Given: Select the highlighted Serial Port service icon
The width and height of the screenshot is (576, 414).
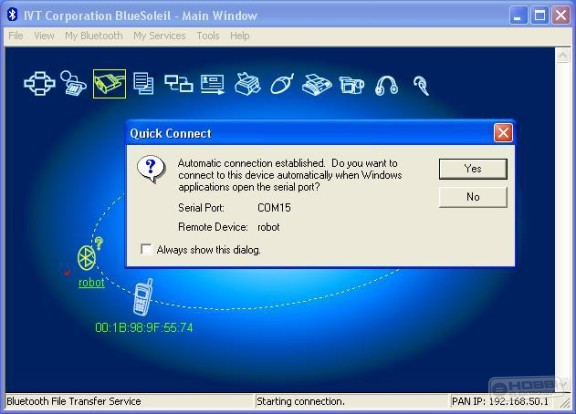Looking at the screenshot, I should click(x=109, y=84).
